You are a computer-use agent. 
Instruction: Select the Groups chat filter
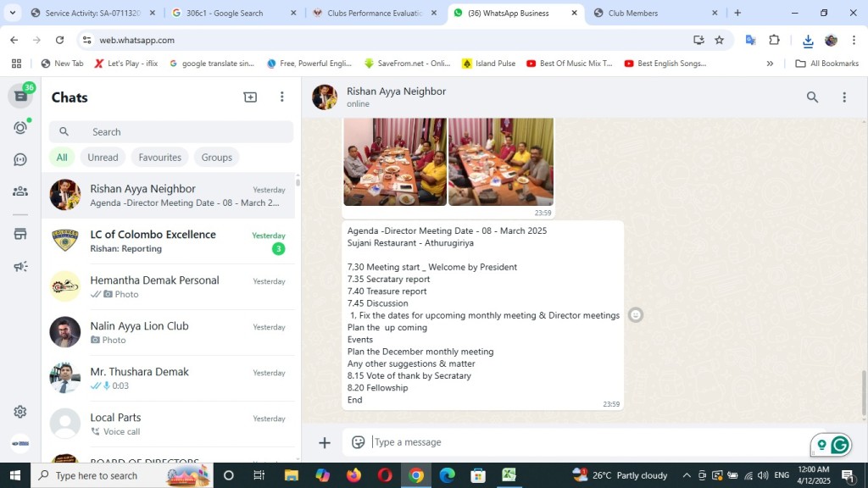216,157
